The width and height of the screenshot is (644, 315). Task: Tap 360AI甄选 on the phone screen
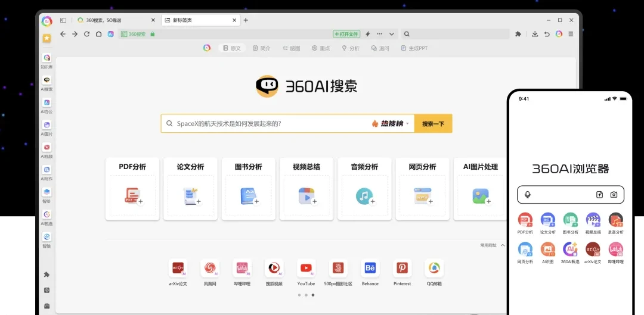tap(570, 253)
